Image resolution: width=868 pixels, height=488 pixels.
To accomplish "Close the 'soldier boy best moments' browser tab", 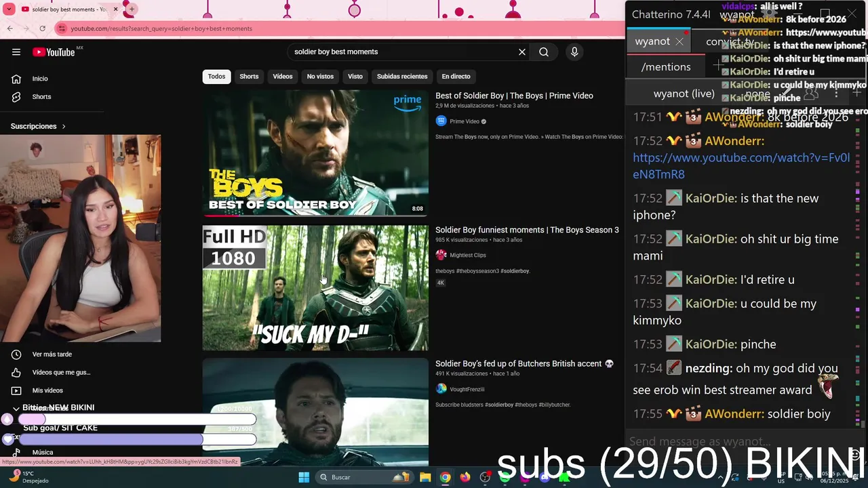I will click(116, 9).
